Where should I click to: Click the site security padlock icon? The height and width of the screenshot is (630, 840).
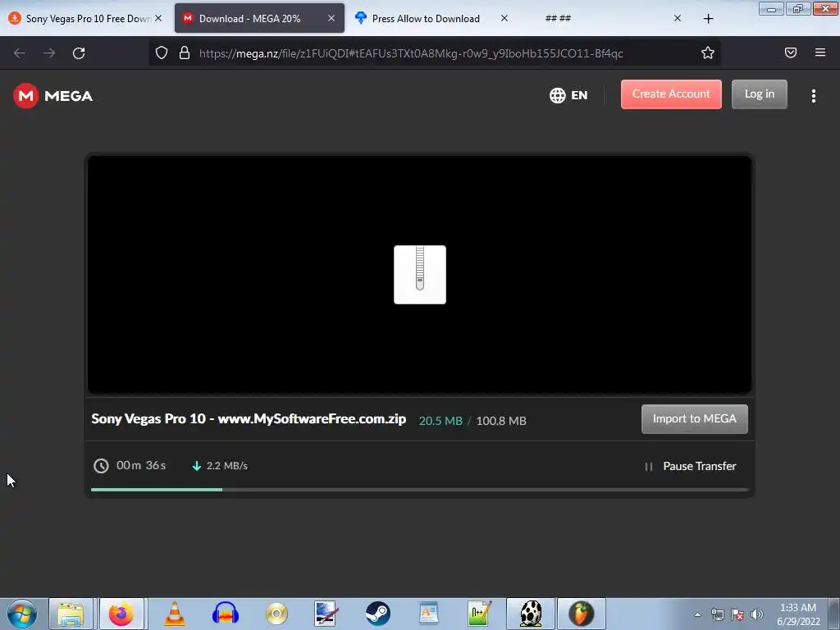coord(185,52)
